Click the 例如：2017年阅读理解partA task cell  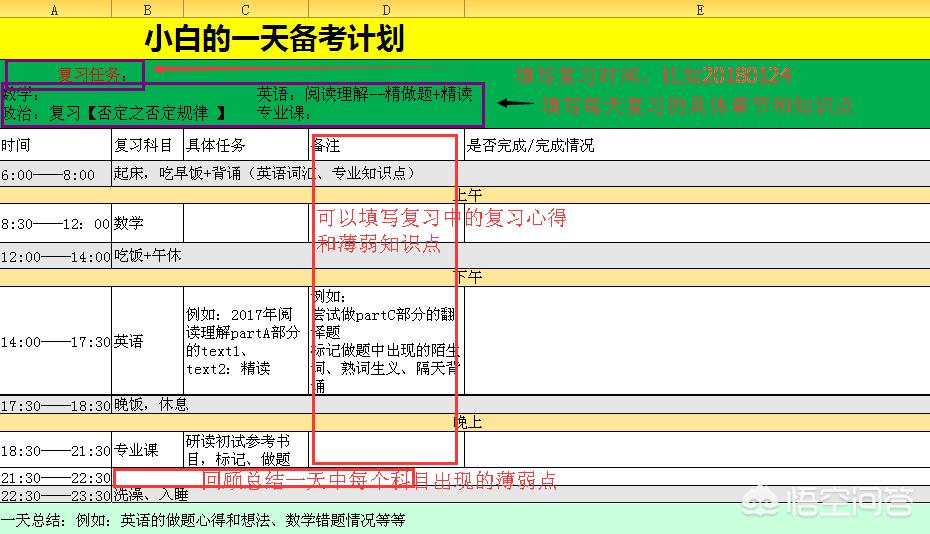(246, 341)
